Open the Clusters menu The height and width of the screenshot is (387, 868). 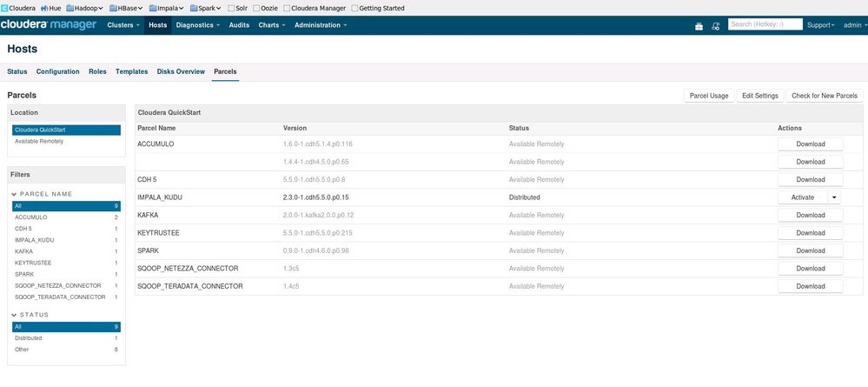pyautogui.click(x=123, y=25)
